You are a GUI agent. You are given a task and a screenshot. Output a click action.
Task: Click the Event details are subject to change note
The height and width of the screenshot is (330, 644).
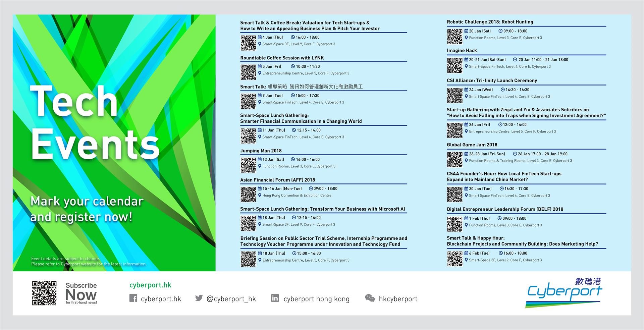(x=89, y=261)
